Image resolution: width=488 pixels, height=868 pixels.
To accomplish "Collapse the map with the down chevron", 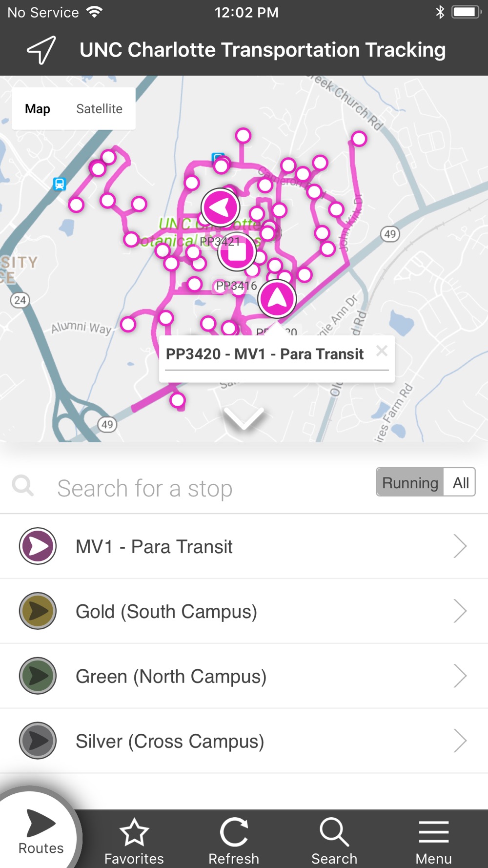I will (244, 418).
